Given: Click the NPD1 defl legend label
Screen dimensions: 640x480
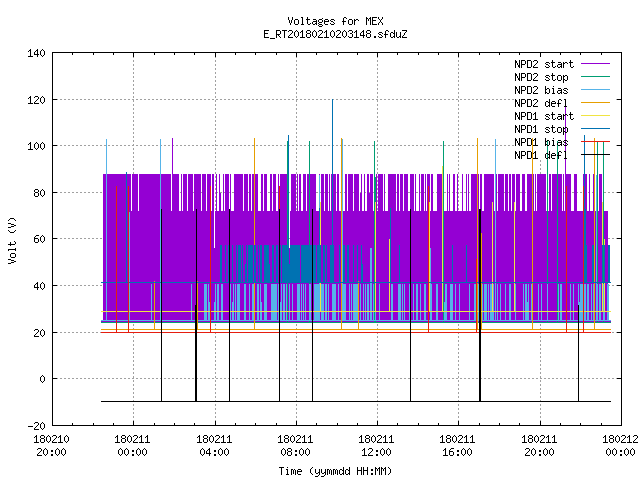Looking at the screenshot, I should pyautogui.click(x=541, y=156).
